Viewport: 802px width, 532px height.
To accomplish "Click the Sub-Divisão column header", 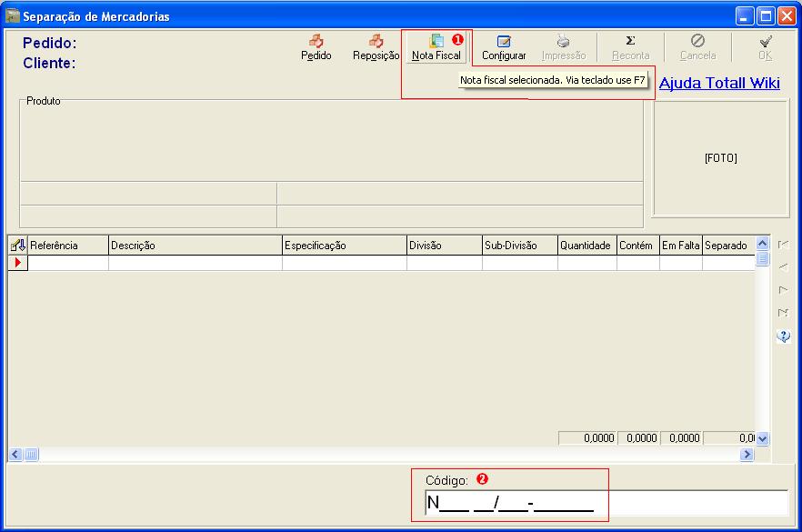I will [x=520, y=246].
